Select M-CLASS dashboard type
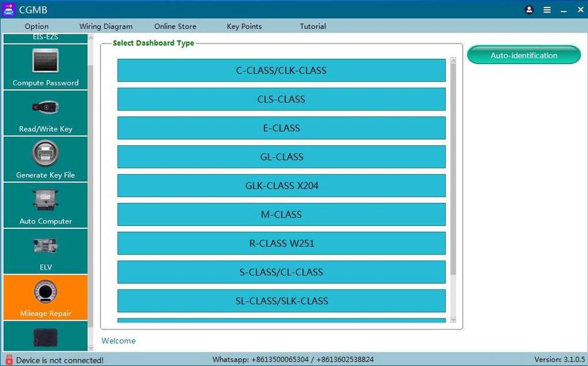 click(281, 214)
